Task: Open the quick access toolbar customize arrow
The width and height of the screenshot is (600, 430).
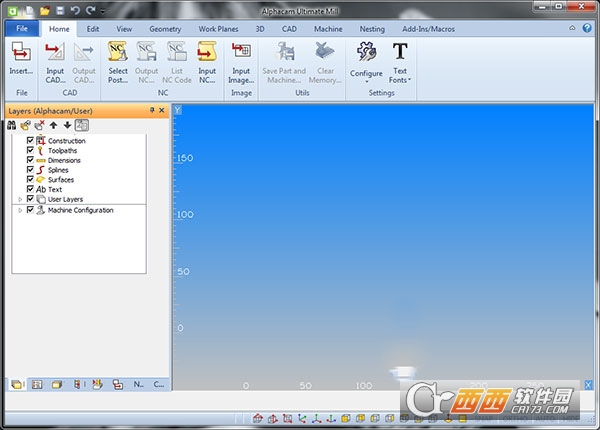Action: tap(103, 12)
